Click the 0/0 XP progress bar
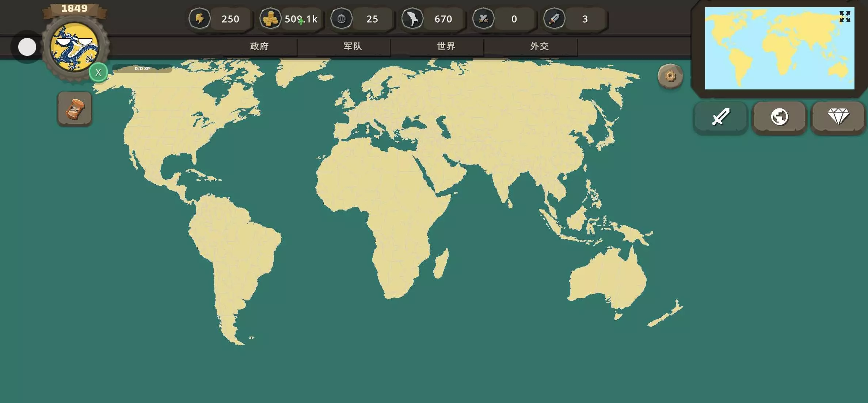Screen dimensions: 868x403 (142, 69)
